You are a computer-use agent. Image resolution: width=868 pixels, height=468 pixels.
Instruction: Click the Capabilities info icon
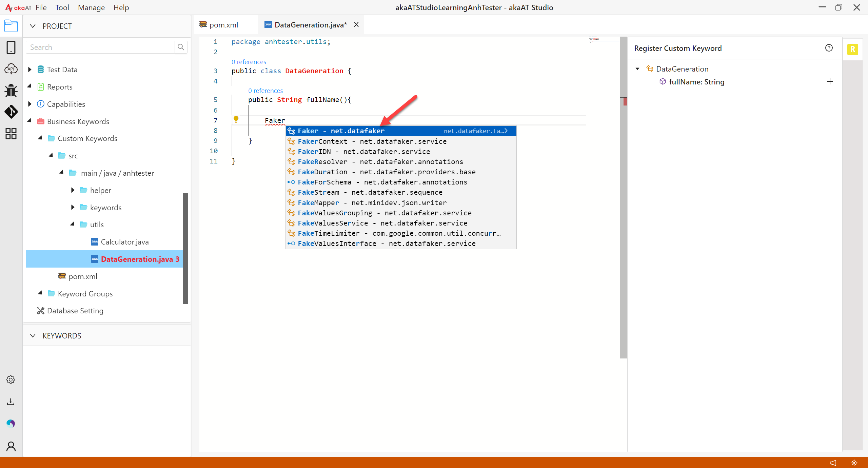point(41,104)
